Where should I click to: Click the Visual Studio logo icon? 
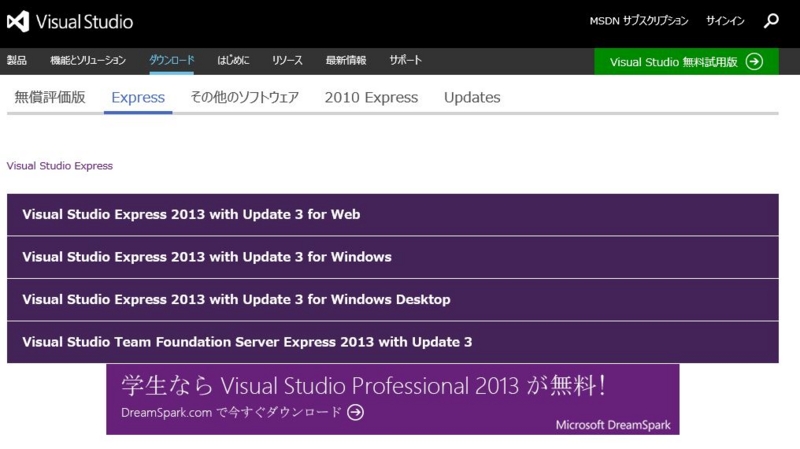tap(18, 21)
